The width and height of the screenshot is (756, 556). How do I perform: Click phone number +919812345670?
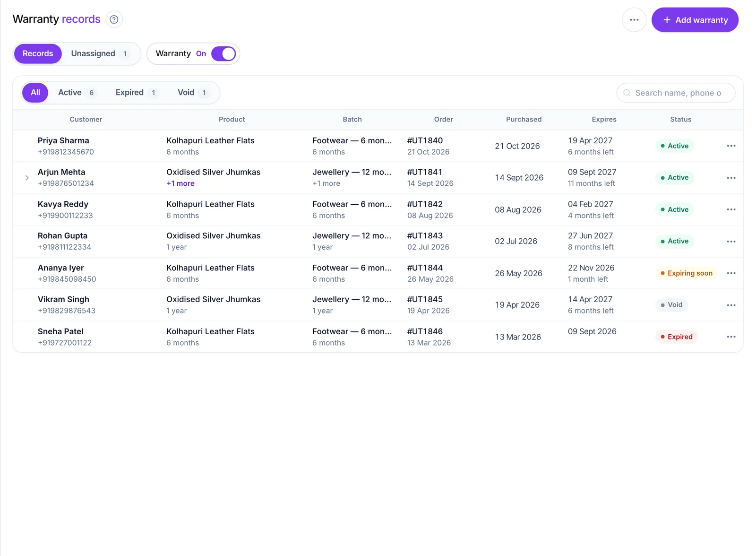[x=66, y=152]
